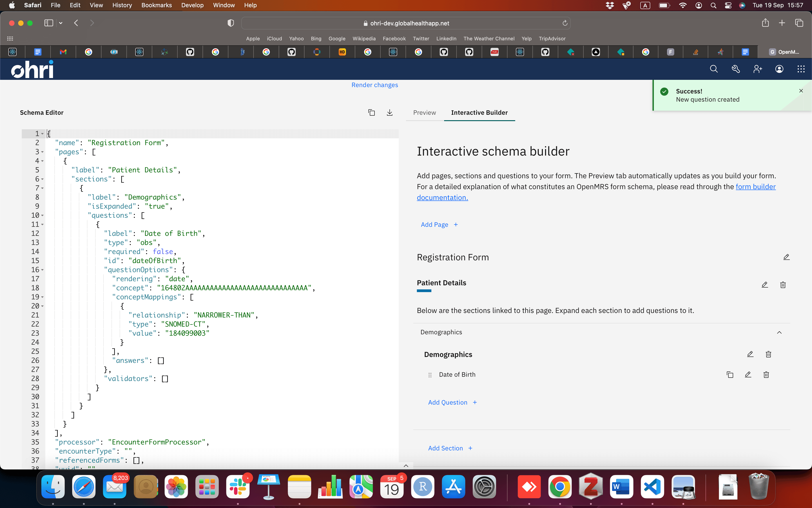812x508 pixels.
Task: Click Add Question
Action: click(452, 402)
